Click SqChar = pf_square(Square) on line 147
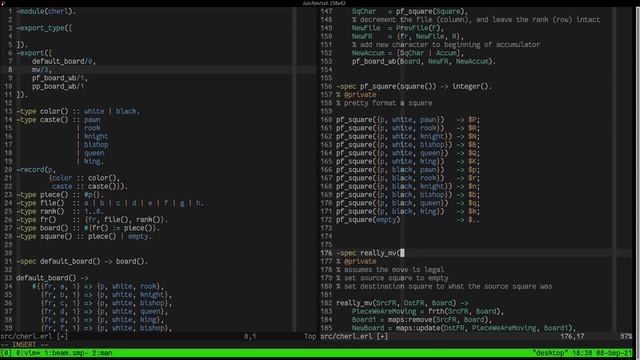The image size is (640, 360). click(x=410, y=11)
